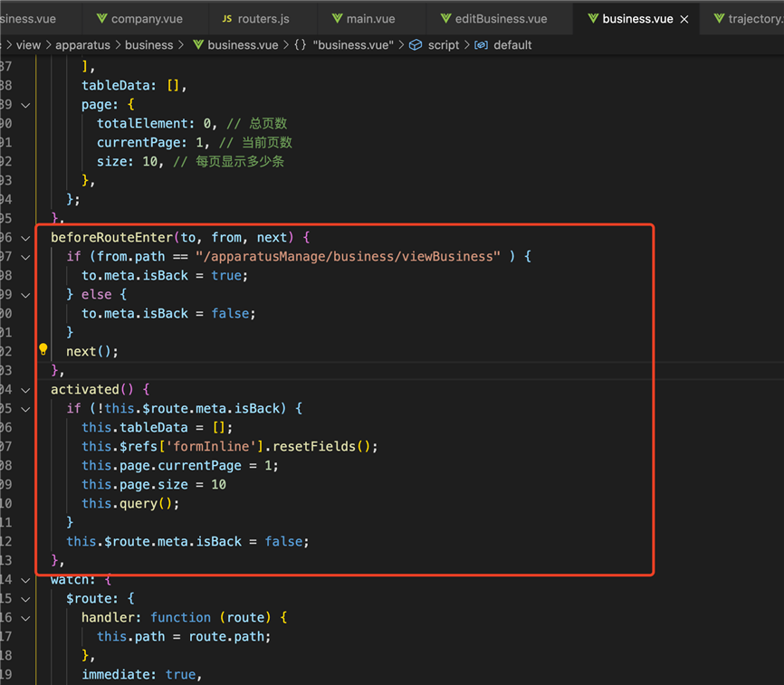Click the to.meta.isBack = true; statement
The image size is (784, 685).
point(165,275)
